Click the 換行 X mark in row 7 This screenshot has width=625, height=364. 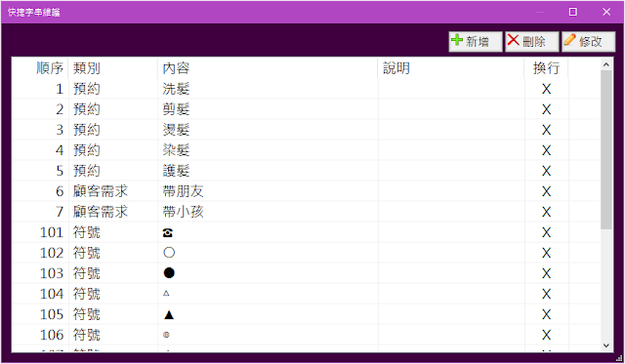[547, 212]
